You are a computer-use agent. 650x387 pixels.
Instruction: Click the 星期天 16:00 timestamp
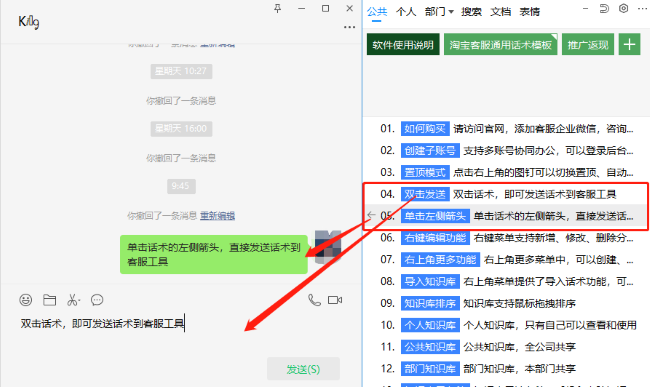coord(181,129)
